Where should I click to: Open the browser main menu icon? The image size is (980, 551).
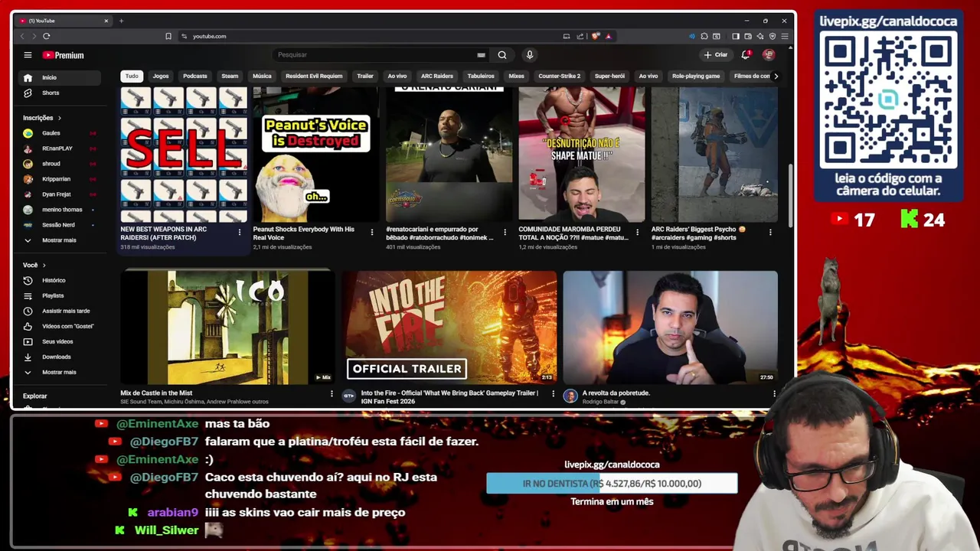point(785,36)
